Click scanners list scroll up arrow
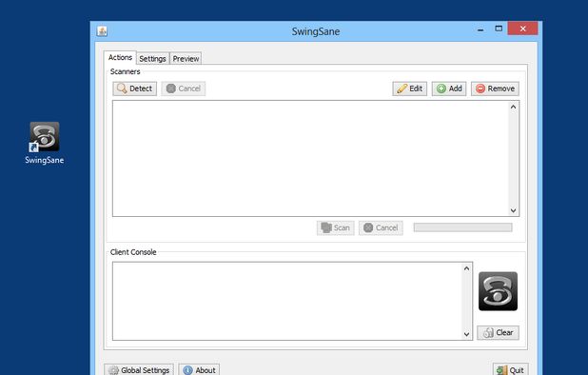This screenshot has width=588, height=375. (x=514, y=107)
